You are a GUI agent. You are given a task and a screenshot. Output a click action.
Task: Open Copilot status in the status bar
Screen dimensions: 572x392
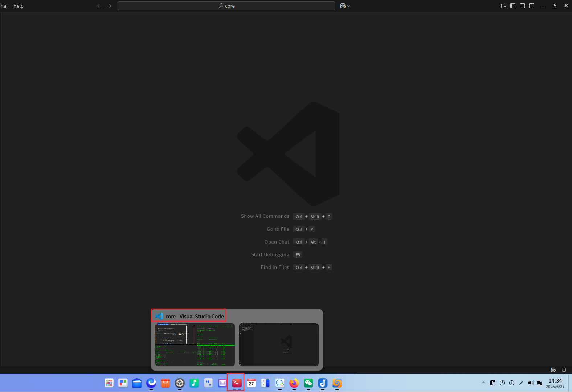coord(553,370)
